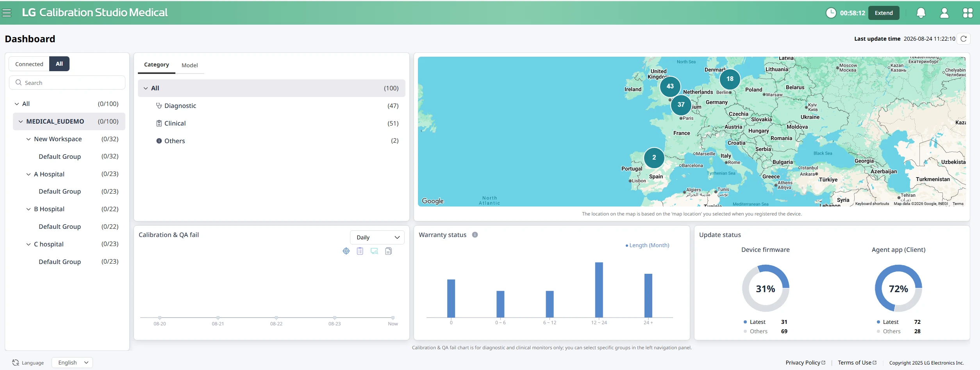980x370 pixels.
Task: Switch device filter to All
Action: click(x=59, y=64)
